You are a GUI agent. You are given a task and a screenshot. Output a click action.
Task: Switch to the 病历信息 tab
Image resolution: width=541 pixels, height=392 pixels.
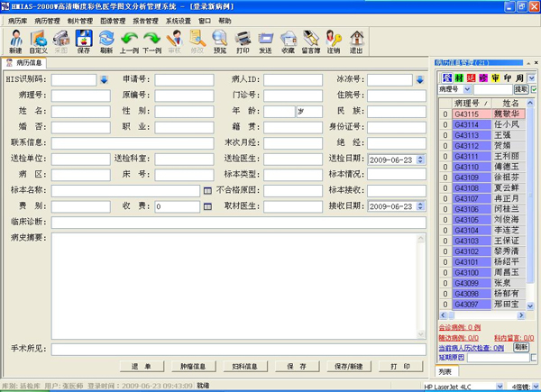24,63
